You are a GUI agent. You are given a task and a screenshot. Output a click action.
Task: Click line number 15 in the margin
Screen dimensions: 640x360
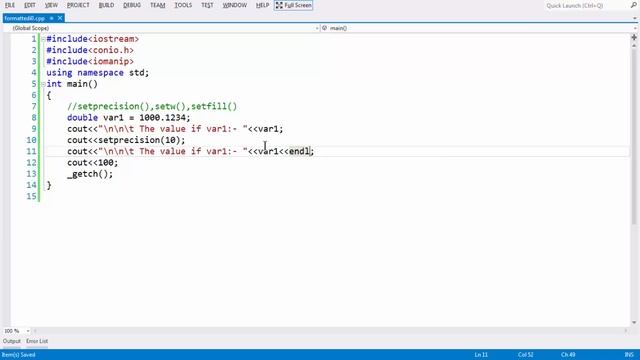point(31,196)
